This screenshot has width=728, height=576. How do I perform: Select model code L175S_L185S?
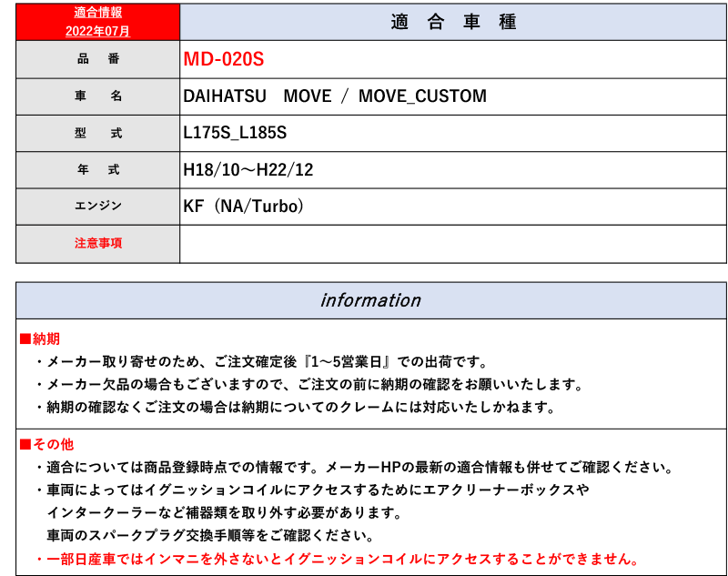(235, 133)
